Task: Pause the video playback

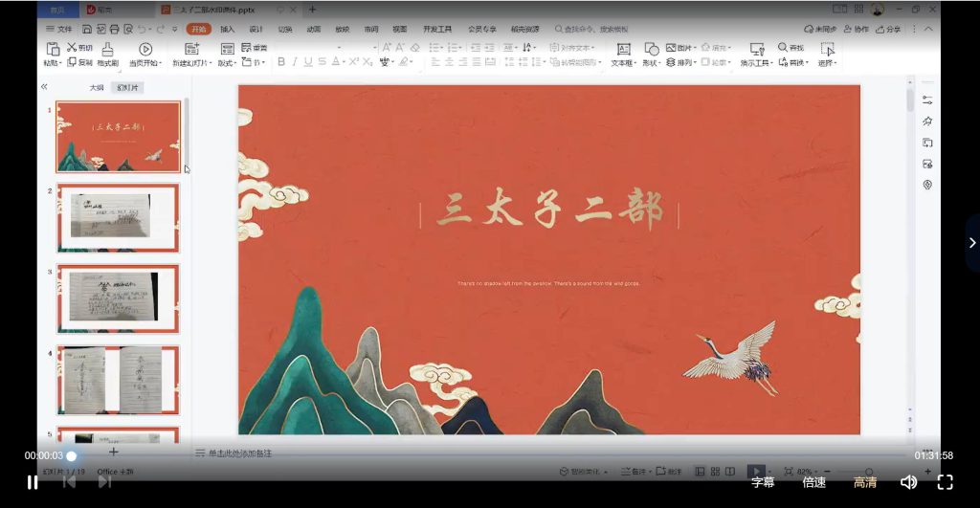Action: tap(33, 482)
